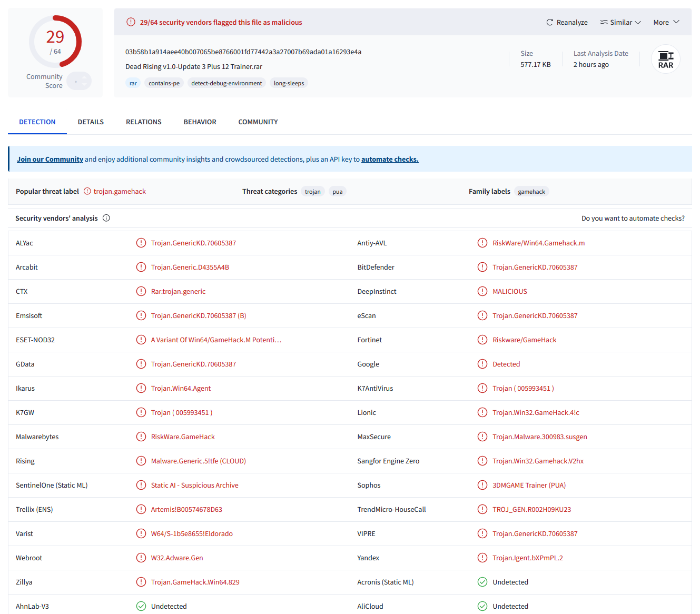Click the '2 hours ago' analysis date

click(x=591, y=64)
